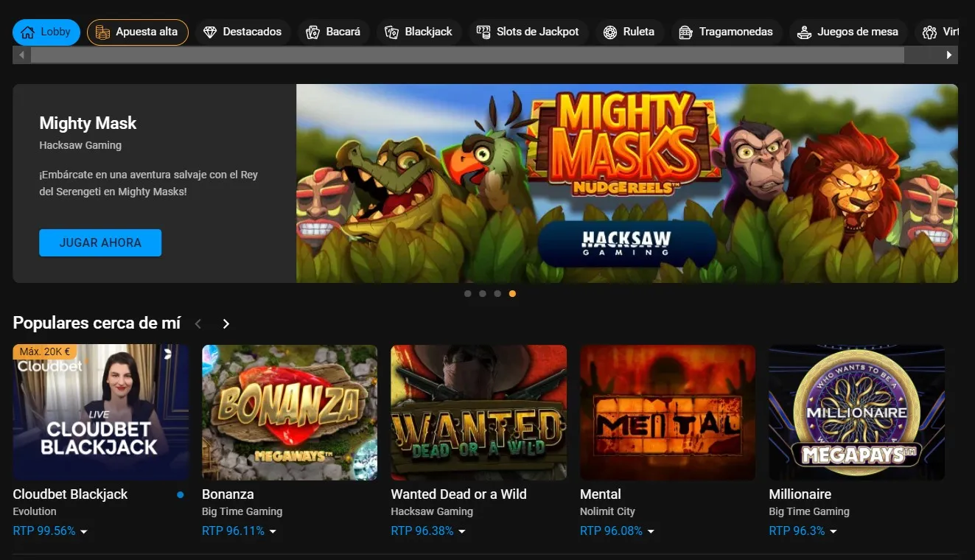975x560 pixels.
Task: Click the Ruleta wheel icon
Action: click(610, 32)
